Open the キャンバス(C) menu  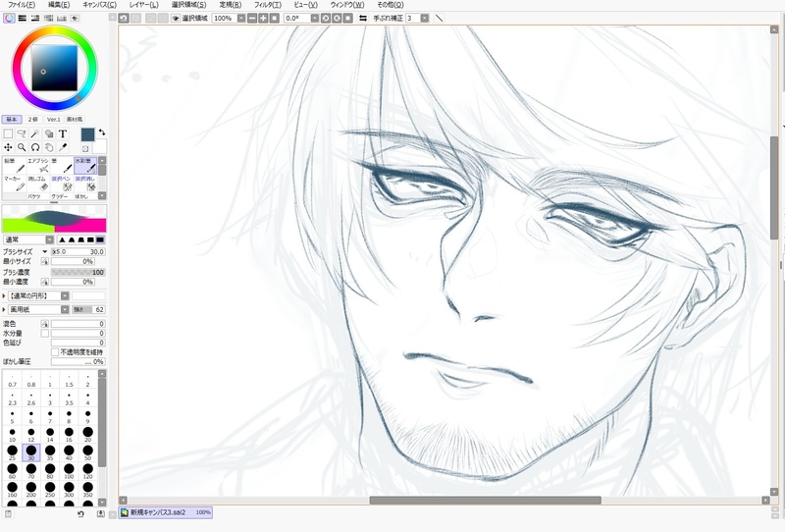click(x=100, y=5)
